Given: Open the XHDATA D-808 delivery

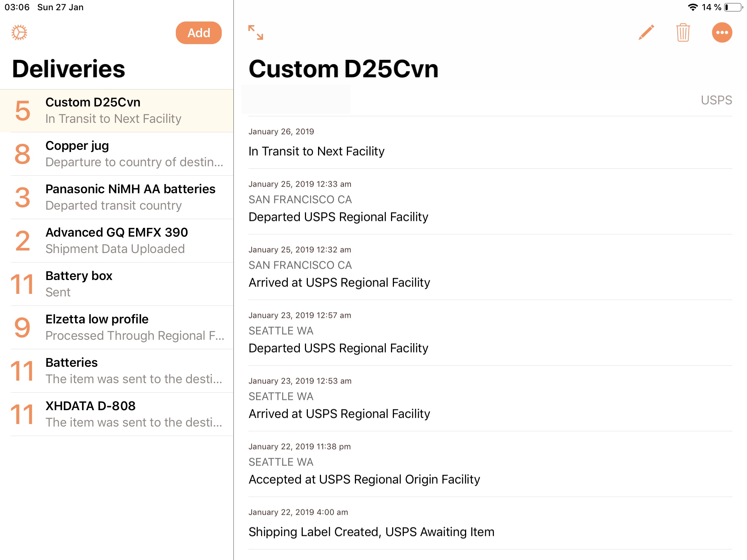Looking at the screenshot, I should click(117, 414).
